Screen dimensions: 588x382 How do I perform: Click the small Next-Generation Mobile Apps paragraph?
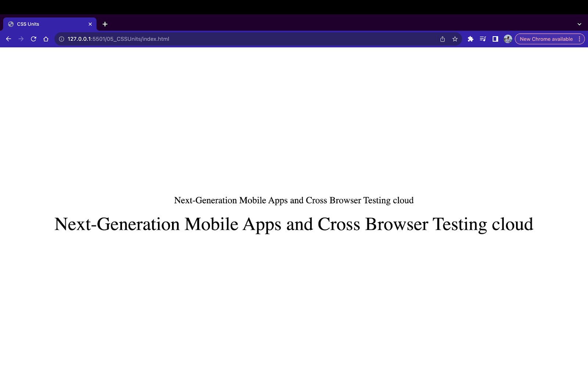point(294,200)
